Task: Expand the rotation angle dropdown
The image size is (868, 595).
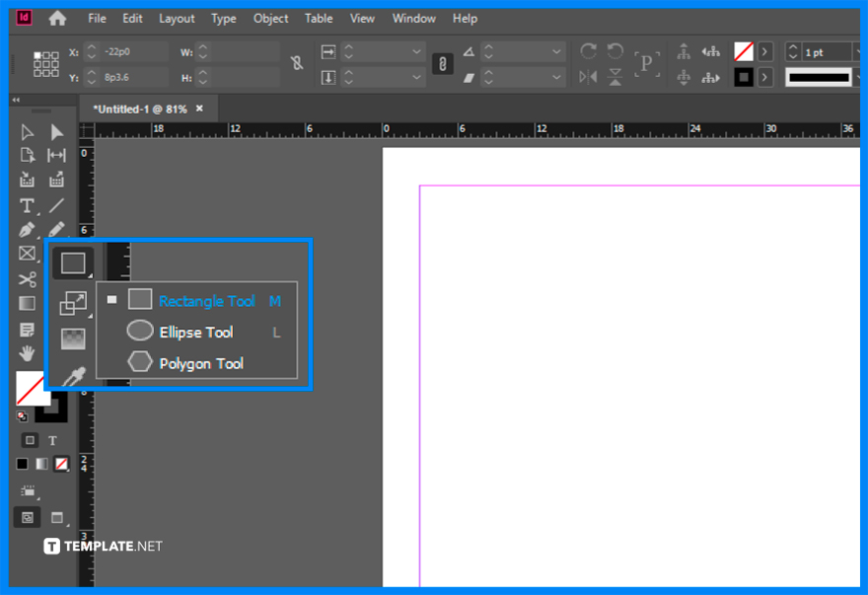Action: coord(556,49)
